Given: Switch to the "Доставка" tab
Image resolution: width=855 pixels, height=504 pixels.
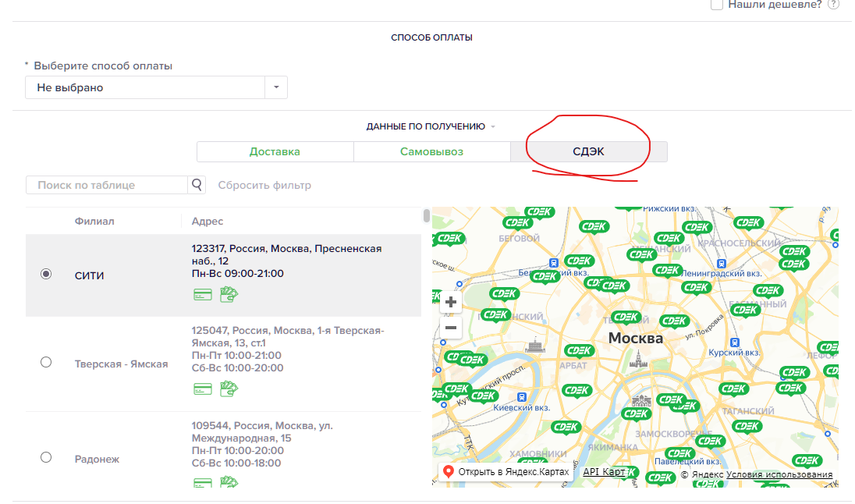Looking at the screenshot, I should tap(275, 151).
